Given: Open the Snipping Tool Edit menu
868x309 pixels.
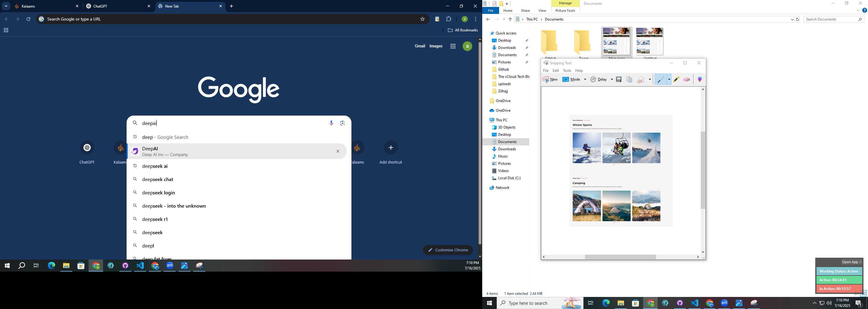Looking at the screenshot, I should pos(556,71).
